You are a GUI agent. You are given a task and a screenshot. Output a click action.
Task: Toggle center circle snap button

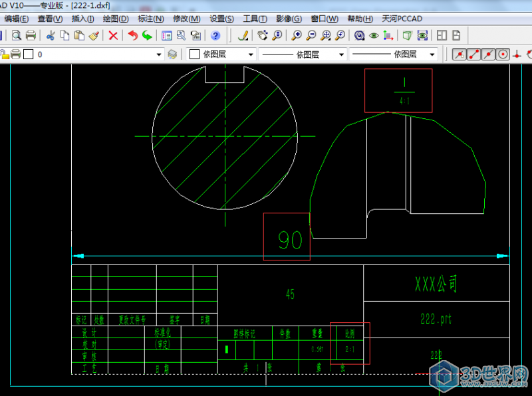503,54
